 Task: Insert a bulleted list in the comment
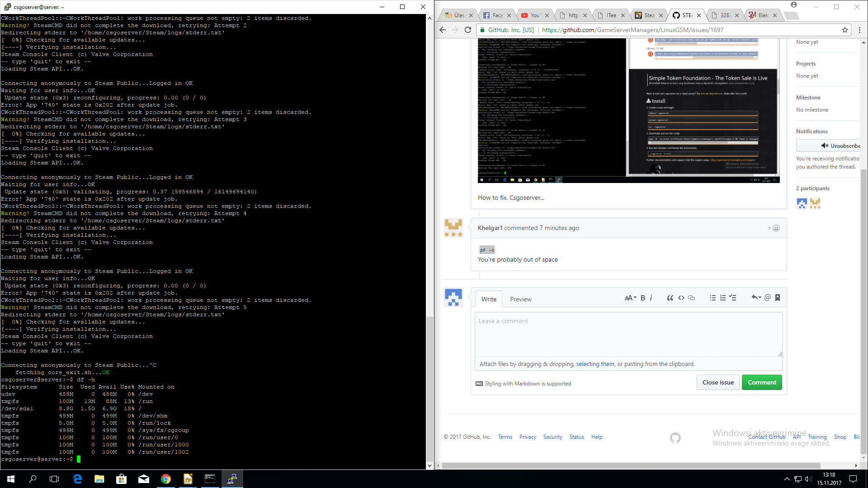[x=713, y=298]
